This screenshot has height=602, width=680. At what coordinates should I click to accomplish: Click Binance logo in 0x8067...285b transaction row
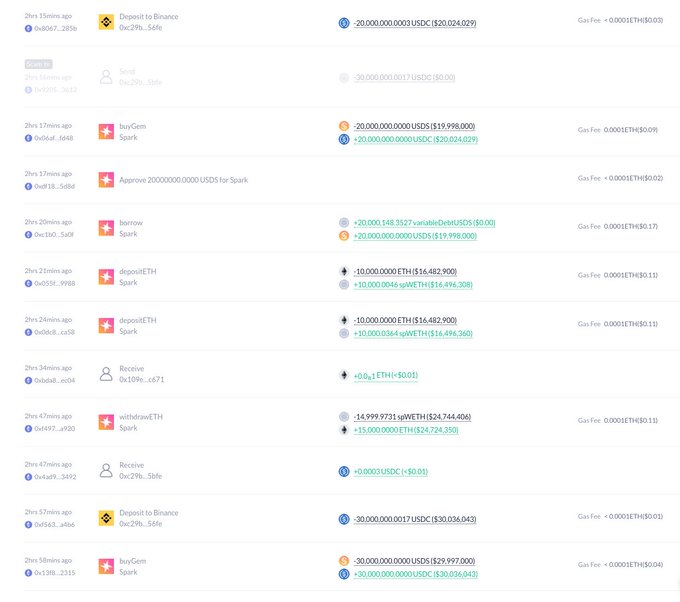[x=106, y=22]
